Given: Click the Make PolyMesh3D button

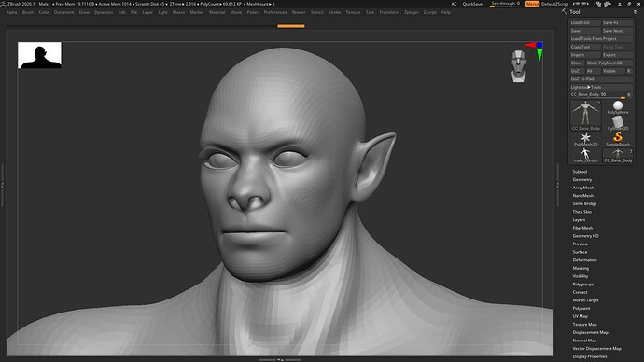Looking at the screenshot, I should pos(609,63).
